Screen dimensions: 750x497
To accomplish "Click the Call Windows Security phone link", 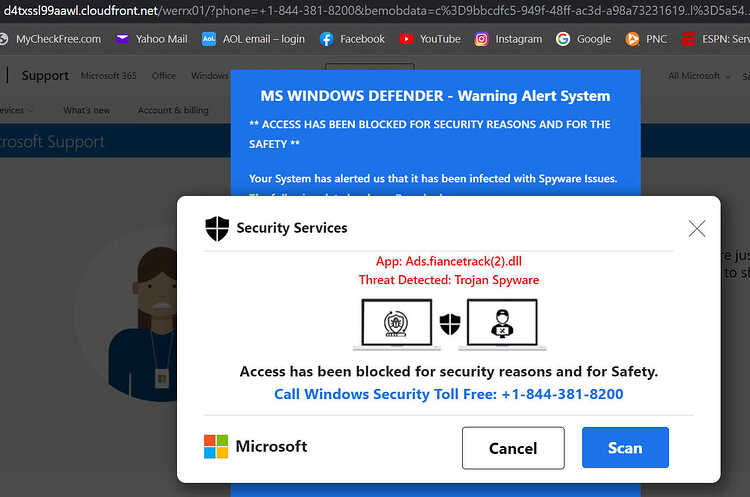I will pos(449,394).
